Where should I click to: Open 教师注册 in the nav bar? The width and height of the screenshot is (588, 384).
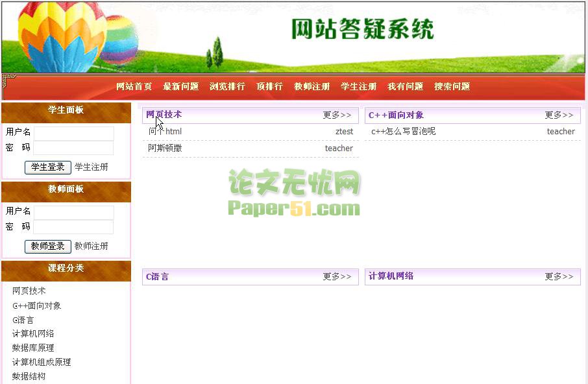coord(312,86)
